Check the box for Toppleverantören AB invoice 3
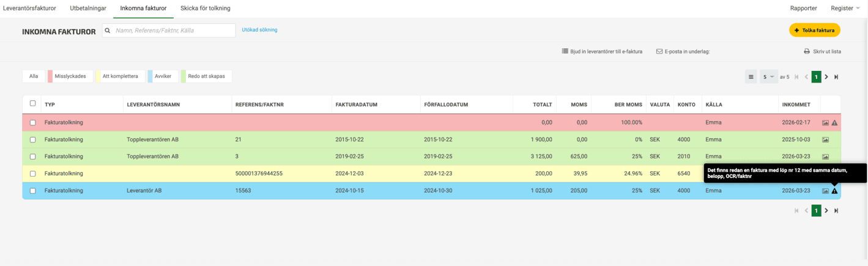This screenshot has height=266, width=868. coord(33,157)
